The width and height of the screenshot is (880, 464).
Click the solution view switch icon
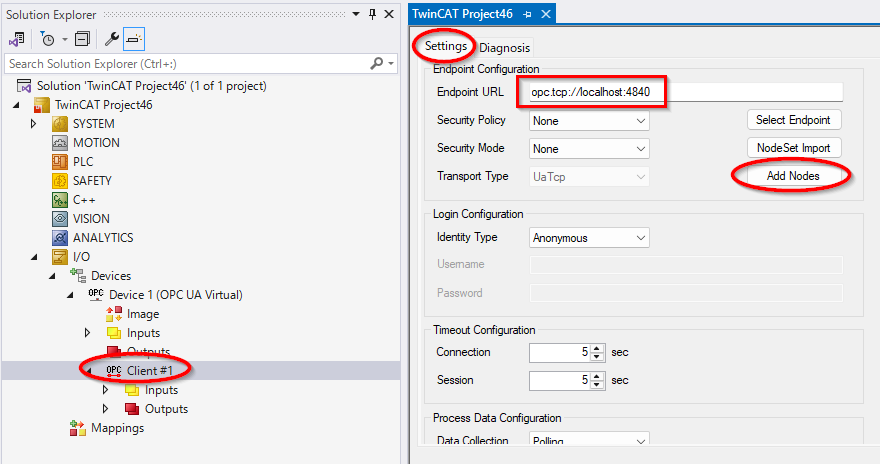(17, 39)
